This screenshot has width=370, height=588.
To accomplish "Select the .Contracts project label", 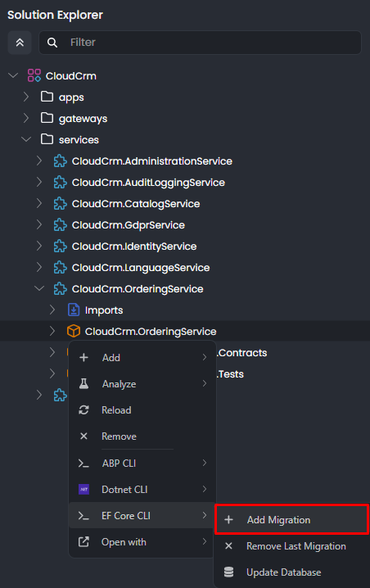I will pos(242,353).
